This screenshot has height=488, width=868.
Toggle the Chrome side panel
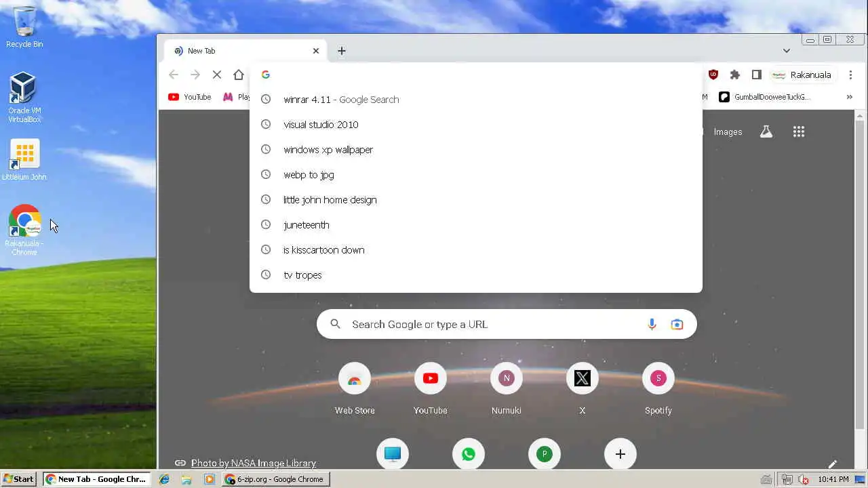(x=757, y=75)
